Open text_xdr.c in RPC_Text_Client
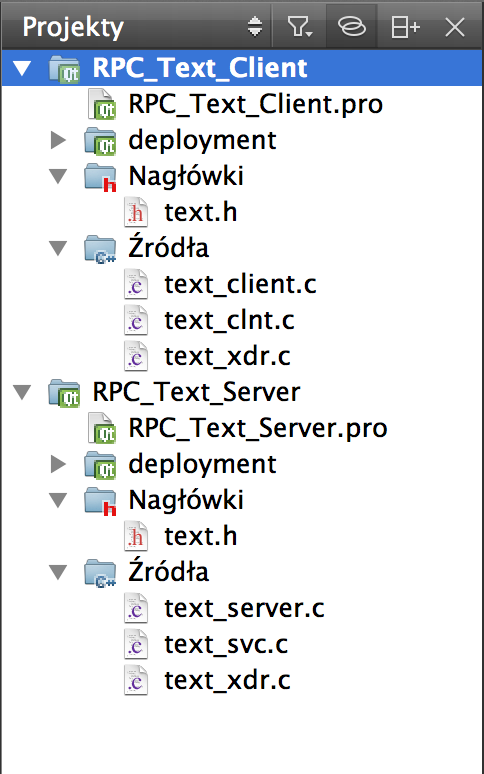The height and width of the screenshot is (774, 484). [x=227, y=356]
